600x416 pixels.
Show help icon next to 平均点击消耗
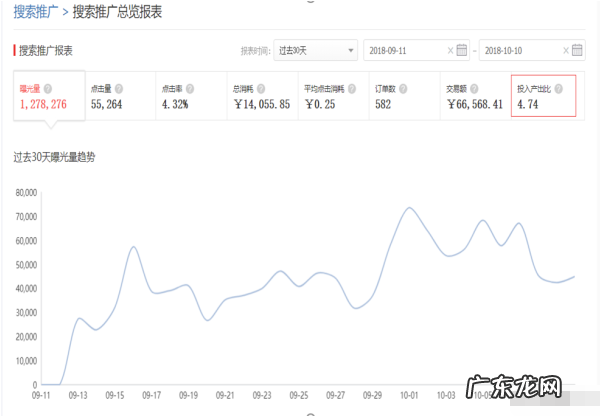coord(352,89)
